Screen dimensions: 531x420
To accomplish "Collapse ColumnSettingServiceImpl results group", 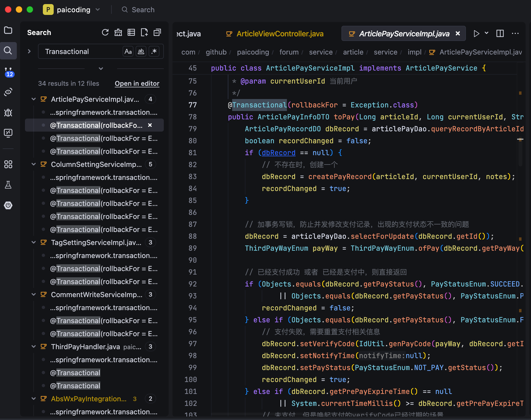I will point(34,164).
